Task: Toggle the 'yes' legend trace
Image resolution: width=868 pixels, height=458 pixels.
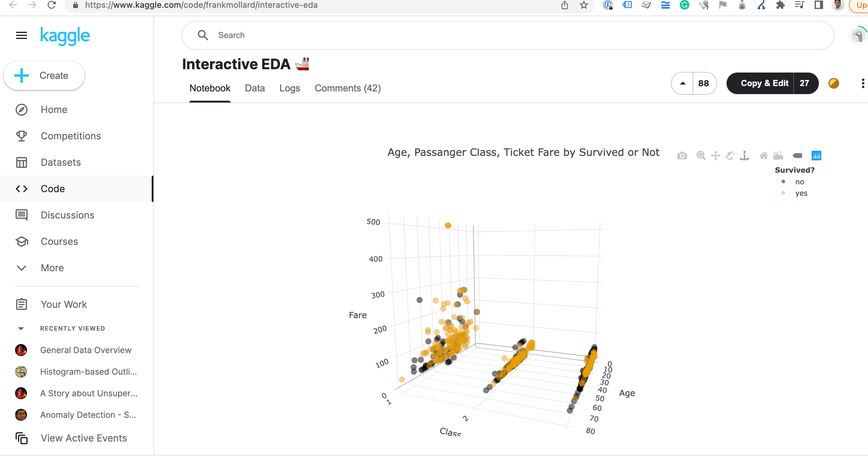Action: pyautogui.click(x=801, y=193)
